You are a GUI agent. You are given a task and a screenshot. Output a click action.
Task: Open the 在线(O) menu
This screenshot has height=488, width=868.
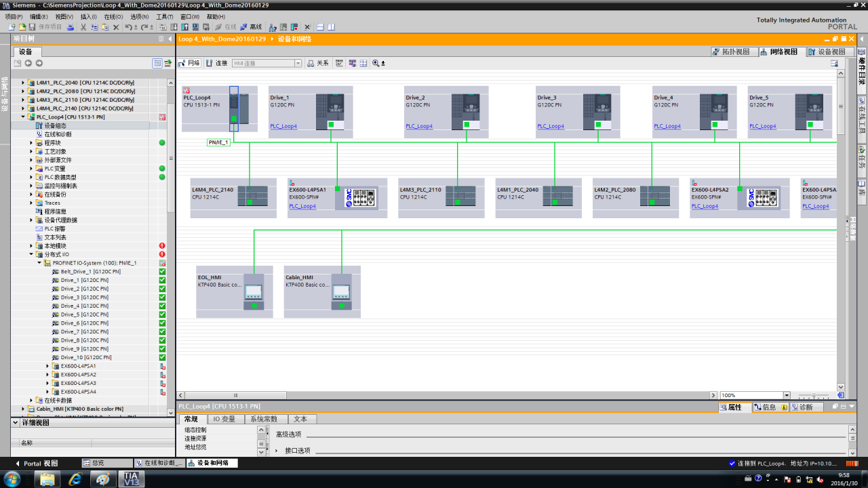(114, 16)
